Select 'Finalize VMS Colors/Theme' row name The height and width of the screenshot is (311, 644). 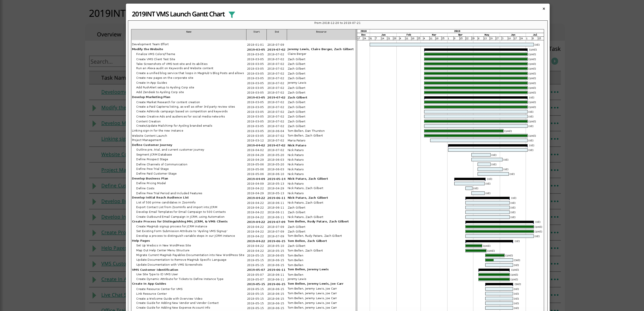[156, 54]
